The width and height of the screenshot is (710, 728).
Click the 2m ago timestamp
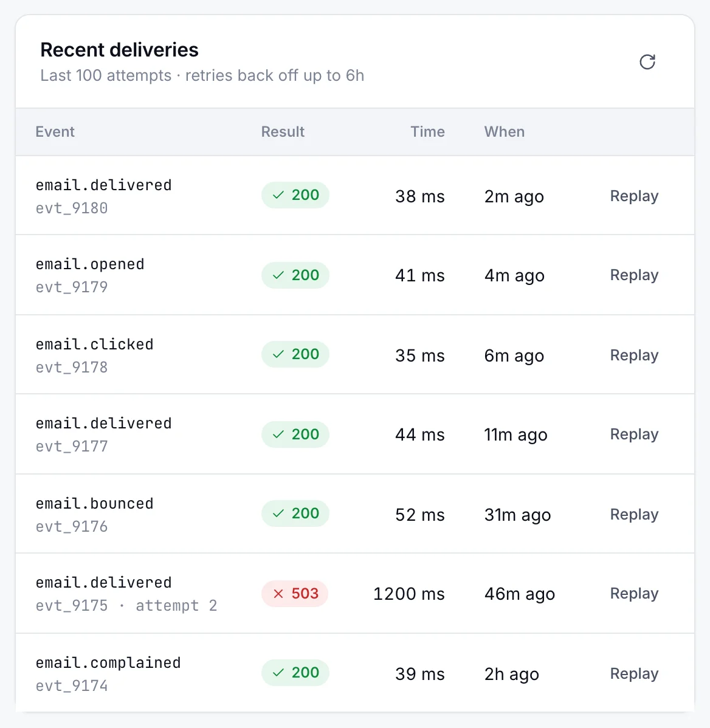514,197
